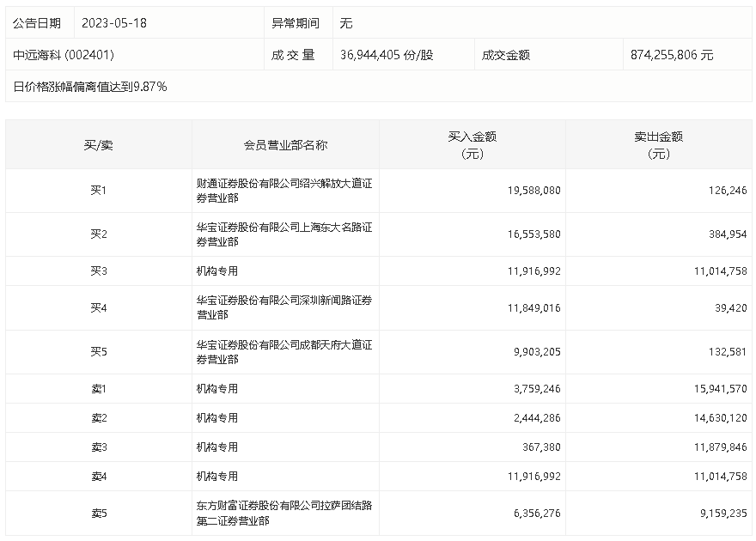Click the turnover amount 874,255,806 元
Viewport: 756px width, 541px height.
coord(671,55)
